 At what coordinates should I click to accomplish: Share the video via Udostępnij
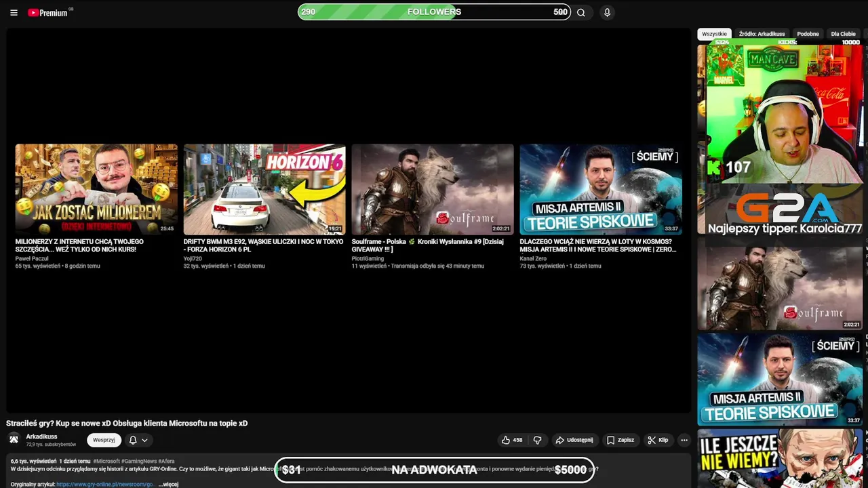click(574, 440)
